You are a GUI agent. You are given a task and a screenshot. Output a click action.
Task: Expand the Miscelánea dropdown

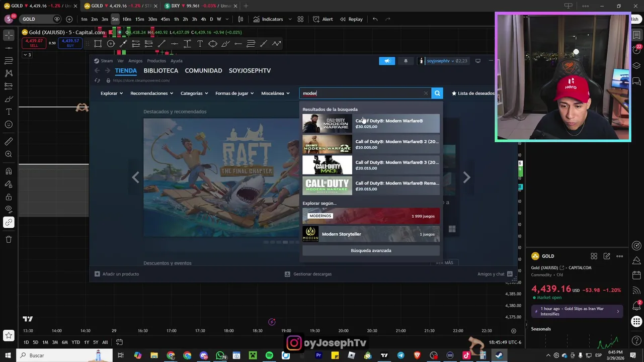pos(275,93)
